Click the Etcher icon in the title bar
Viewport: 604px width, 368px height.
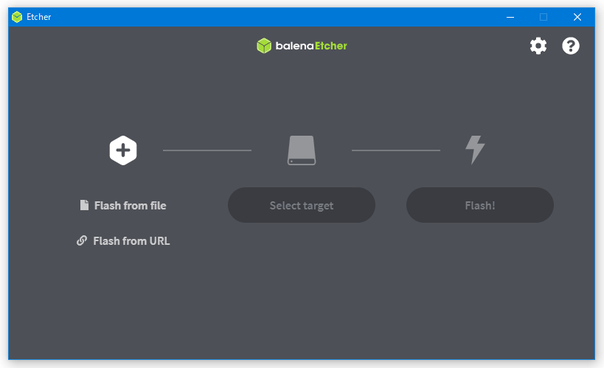17,17
